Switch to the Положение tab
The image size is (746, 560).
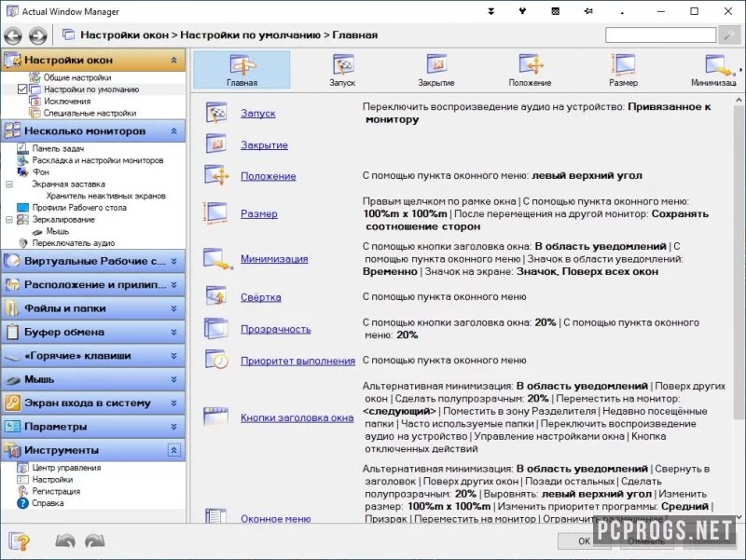coord(530,70)
